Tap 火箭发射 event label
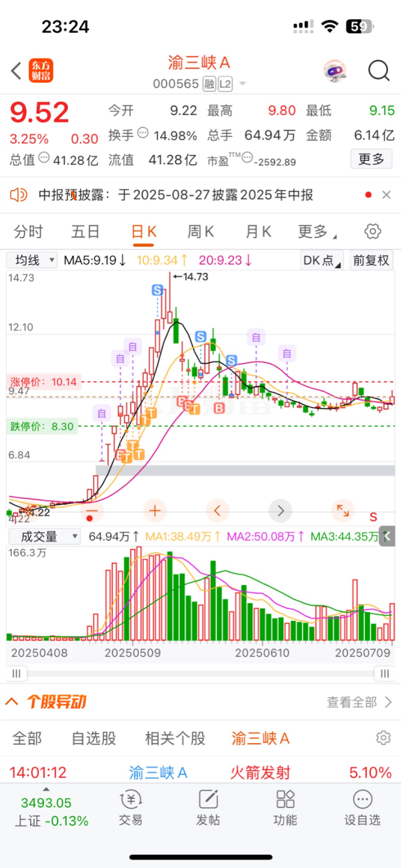Screen dimensions: 401x868 coord(260,772)
